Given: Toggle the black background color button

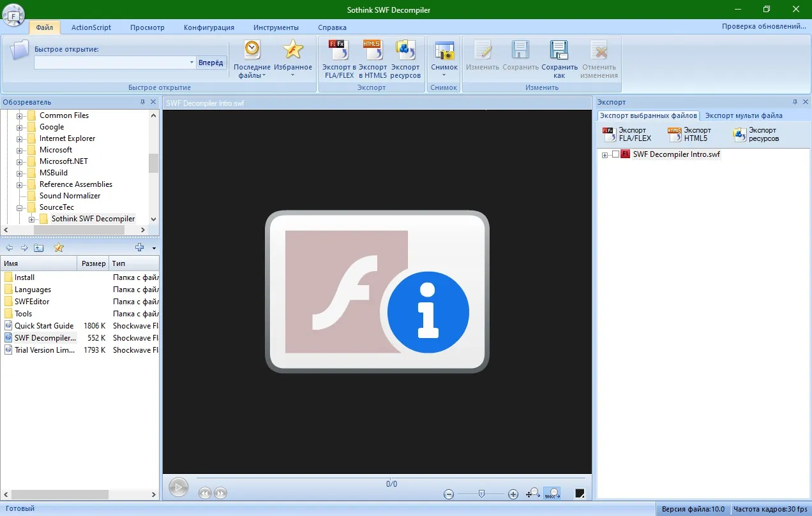Looking at the screenshot, I should [580, 493].
